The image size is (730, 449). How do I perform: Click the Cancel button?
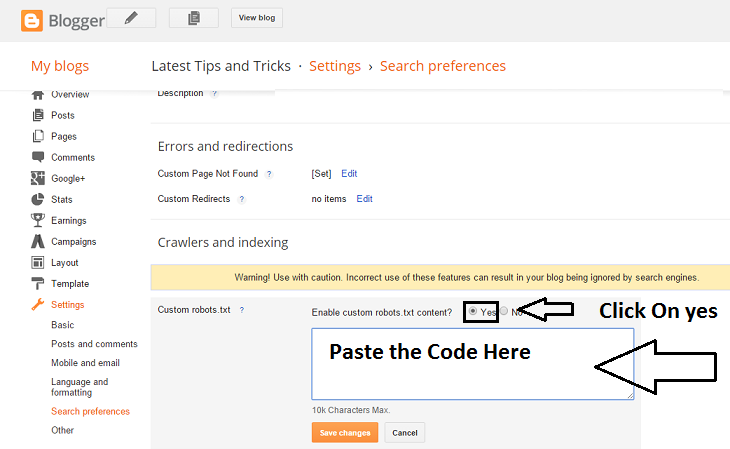click(x=405, y=433)
